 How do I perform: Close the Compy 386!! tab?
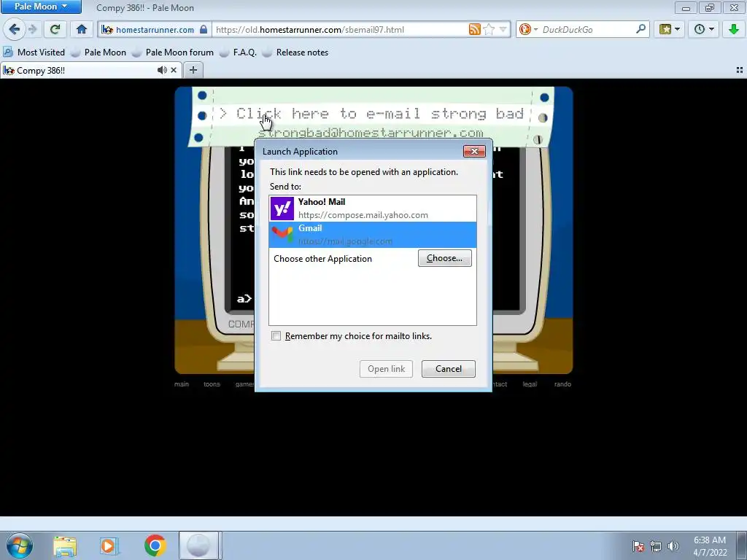point(174,70)
